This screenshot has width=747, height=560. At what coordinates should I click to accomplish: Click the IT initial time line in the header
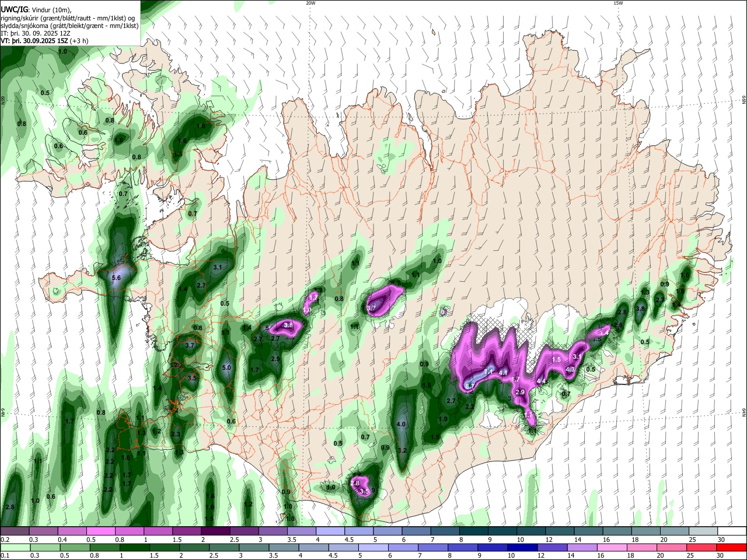pos(36,33)
